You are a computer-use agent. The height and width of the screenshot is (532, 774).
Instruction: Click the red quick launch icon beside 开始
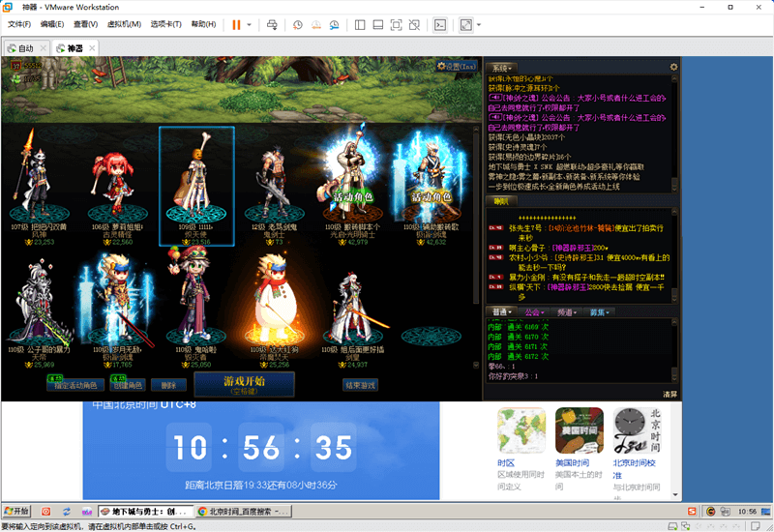45,512
